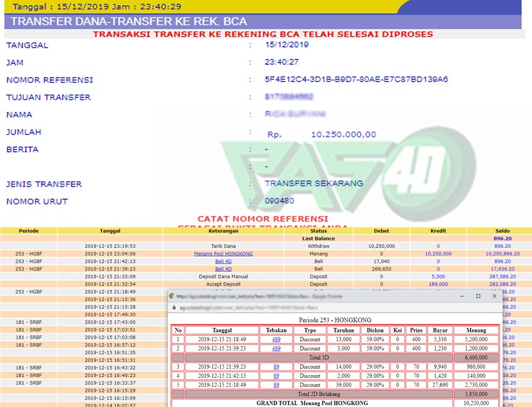The height and width of the screenshot is (407, 532).
Task: Click the Taruhan value 39,000
Action: coord(344,385)
